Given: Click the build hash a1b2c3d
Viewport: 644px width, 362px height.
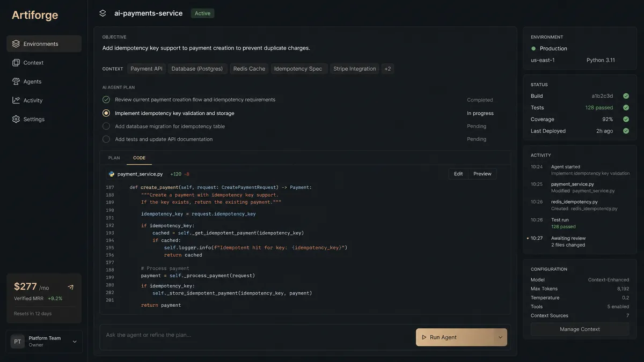Looking at the screenshot, I should pyautogui.click(x=602, y=96).
